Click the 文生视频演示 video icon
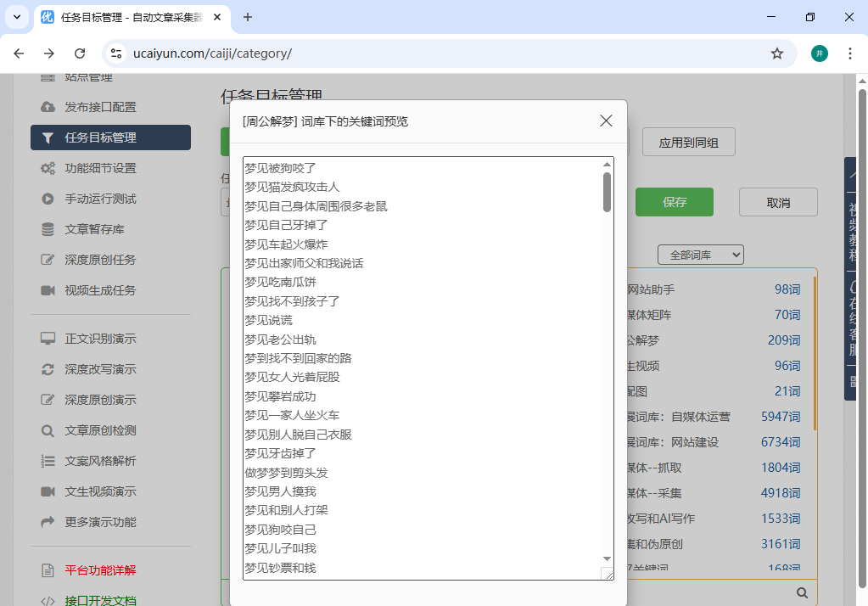Screen dimensions: 868x606 48,491
